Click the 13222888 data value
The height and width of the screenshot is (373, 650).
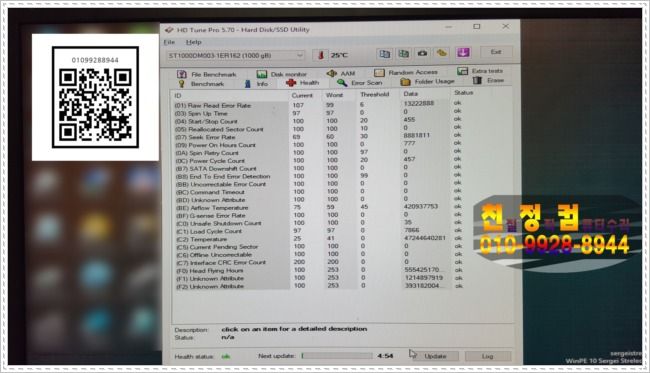[x=419, y=103]
